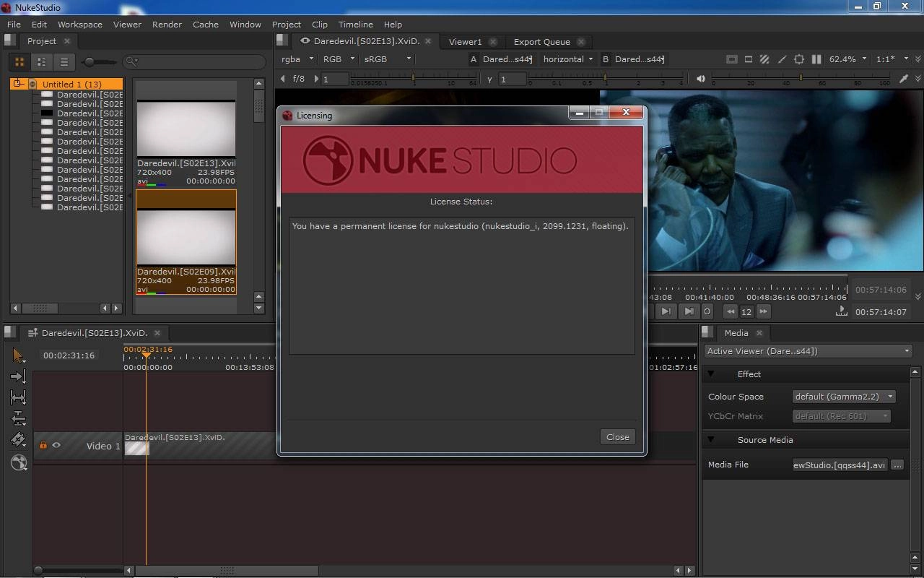The height and width of the screenshot is (578, 924).
Task: Collapse the Effect section
Action: coord(711,374)
